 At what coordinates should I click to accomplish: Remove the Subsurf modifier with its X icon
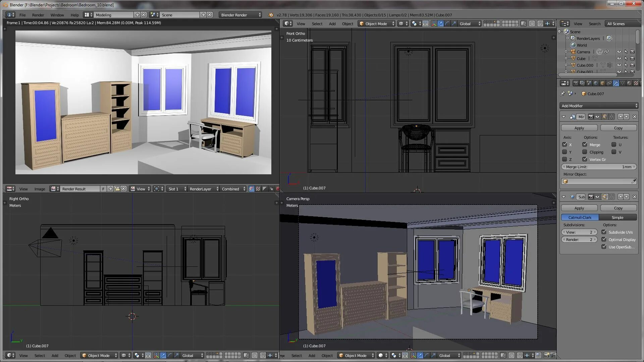(x=634, y=197)
